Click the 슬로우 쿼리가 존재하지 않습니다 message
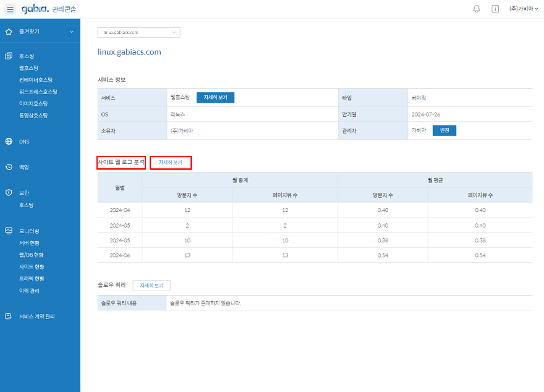544x392 pixels. [x=205, y=303]
